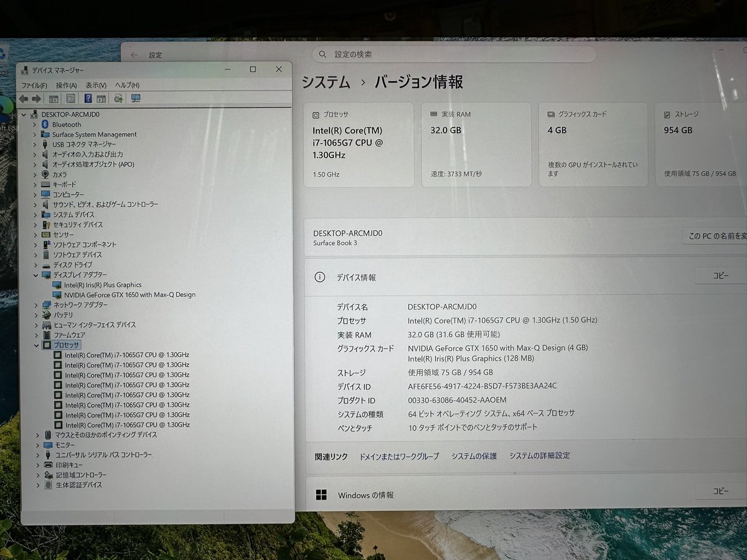The height and width of the screenshot is (560, 747).
Task: Click the ディスク ドライブ category icon
Action: click(46, 264)
